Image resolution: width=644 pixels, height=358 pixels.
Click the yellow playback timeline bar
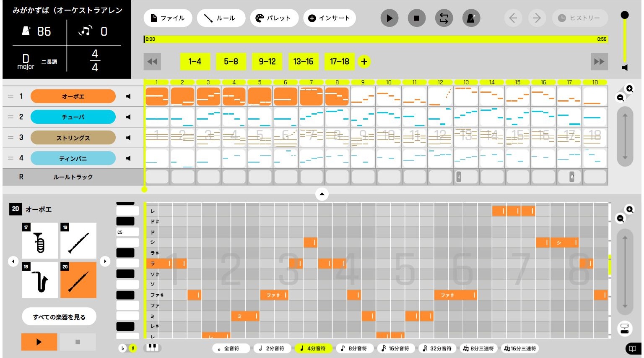point(375,39)
